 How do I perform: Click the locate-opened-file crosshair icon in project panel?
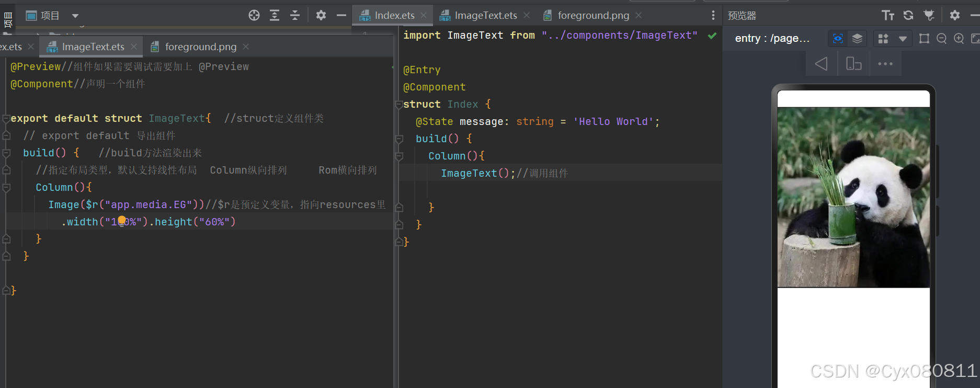(254, 16)
